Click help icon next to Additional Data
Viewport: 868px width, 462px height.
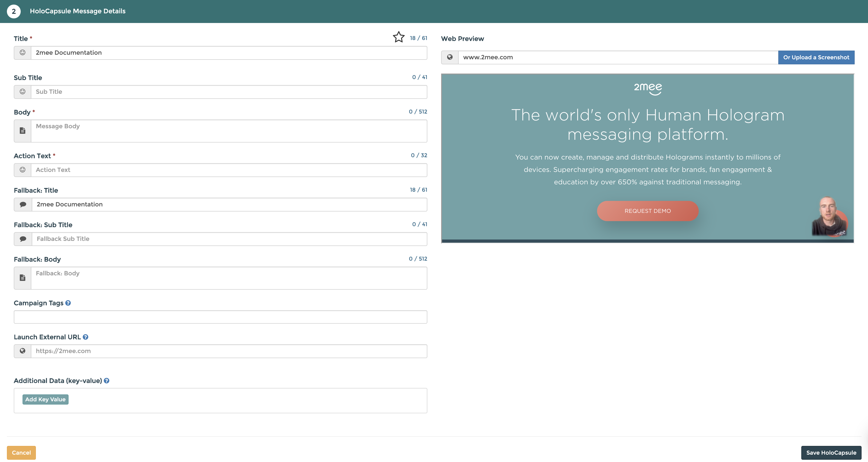106,380
